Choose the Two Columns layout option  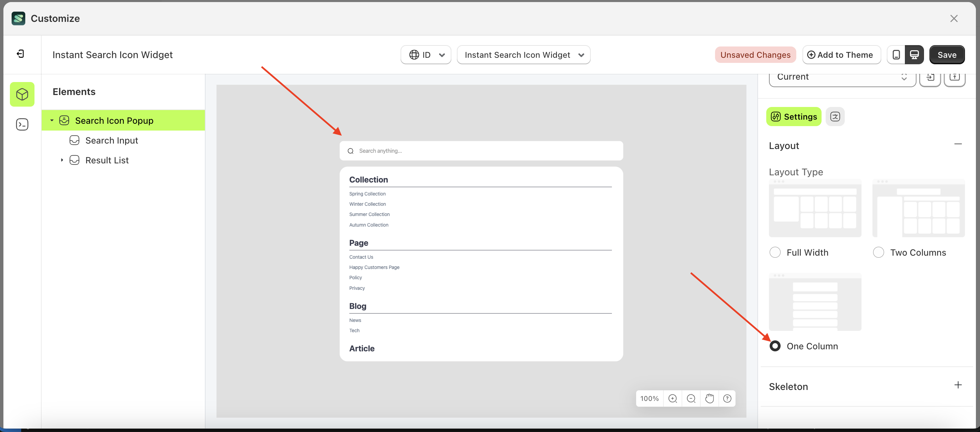point(879,252)
